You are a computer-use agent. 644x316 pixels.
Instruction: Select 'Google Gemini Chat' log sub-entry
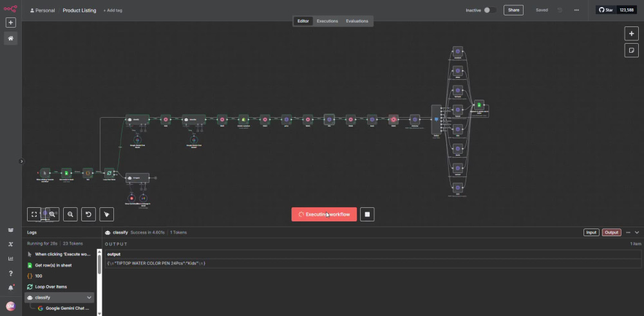pos(64,308)
